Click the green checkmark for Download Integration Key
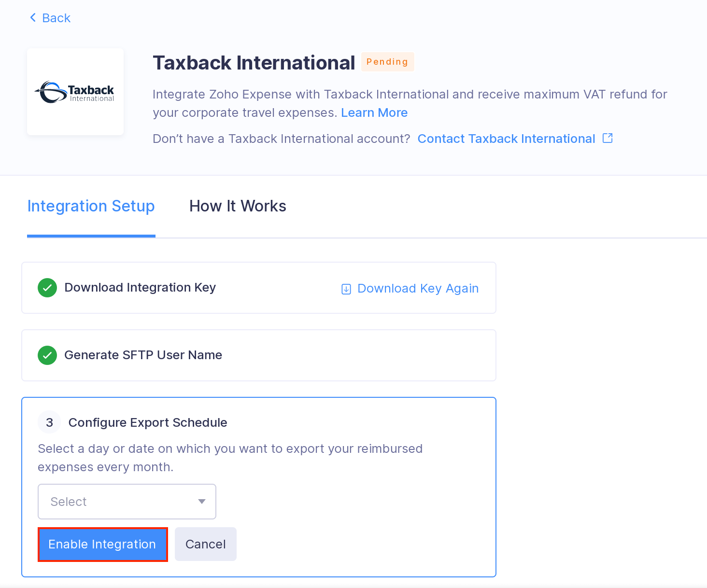This screenshot has height=588, width=707. [x=47, y=288]
